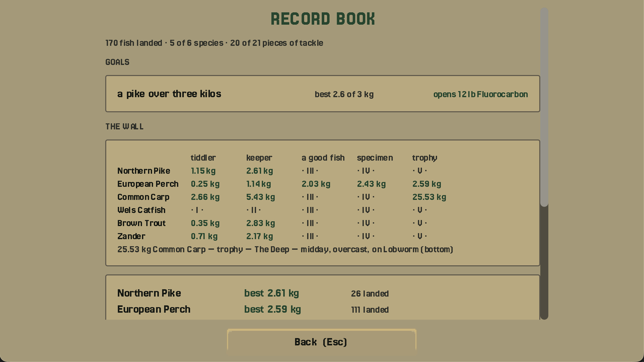644x362 pixels.
Task: Click the Common Carp tiddler 2.66 kg cell
Action: 205,197
